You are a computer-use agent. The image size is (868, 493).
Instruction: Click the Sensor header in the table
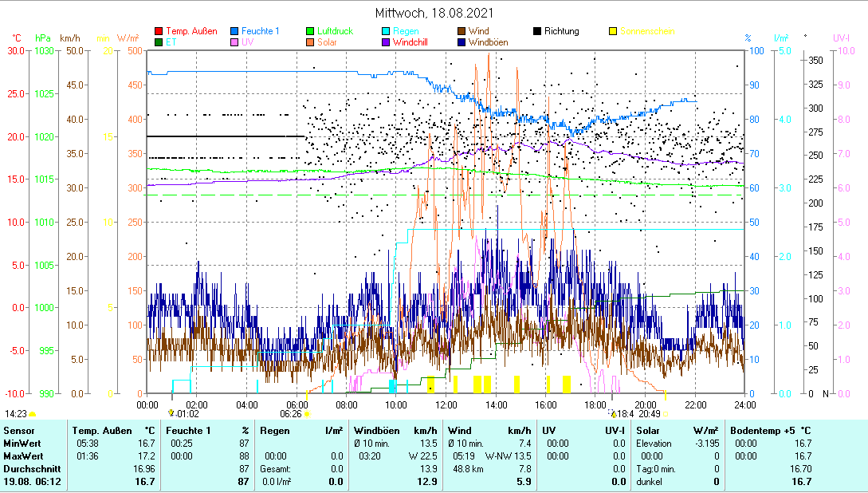tap(19, 431)
